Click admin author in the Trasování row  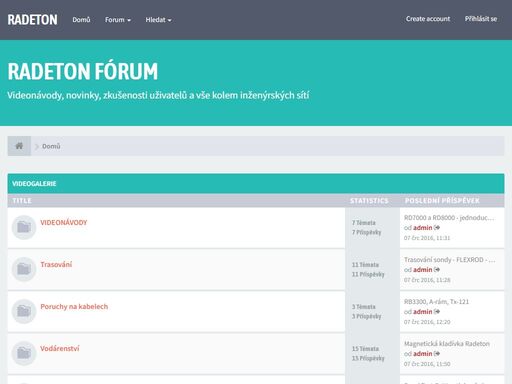pyautogui.click(x=423, y=270)
